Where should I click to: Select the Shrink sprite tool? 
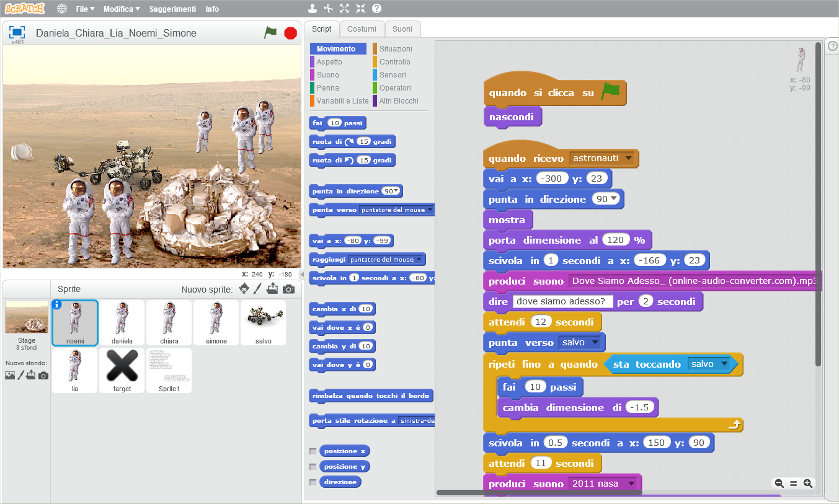pos(360,9)
